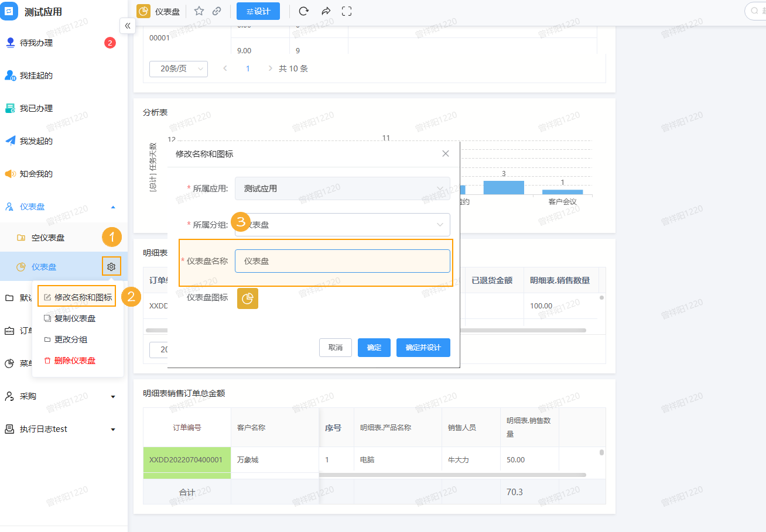This screenshot has height=532, width=766.
Task: Click the 知会我的 speaker icon
Action: click(x=11, y=173)
